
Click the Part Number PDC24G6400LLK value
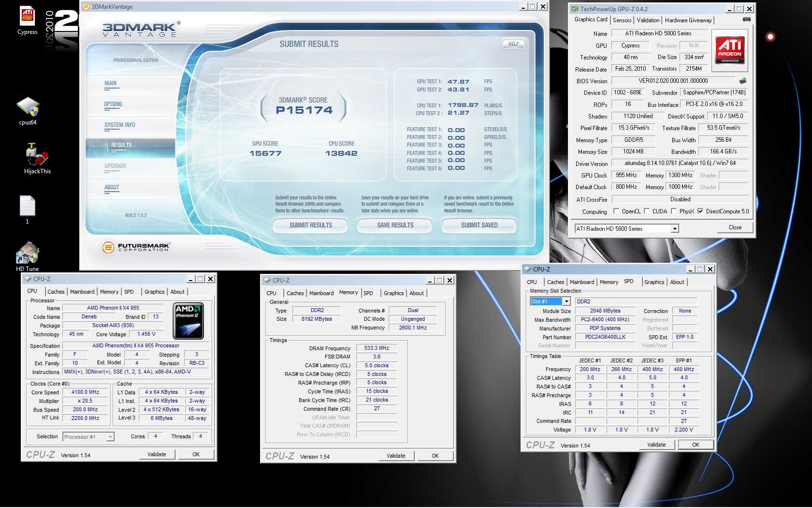click(x=605, y=337)
